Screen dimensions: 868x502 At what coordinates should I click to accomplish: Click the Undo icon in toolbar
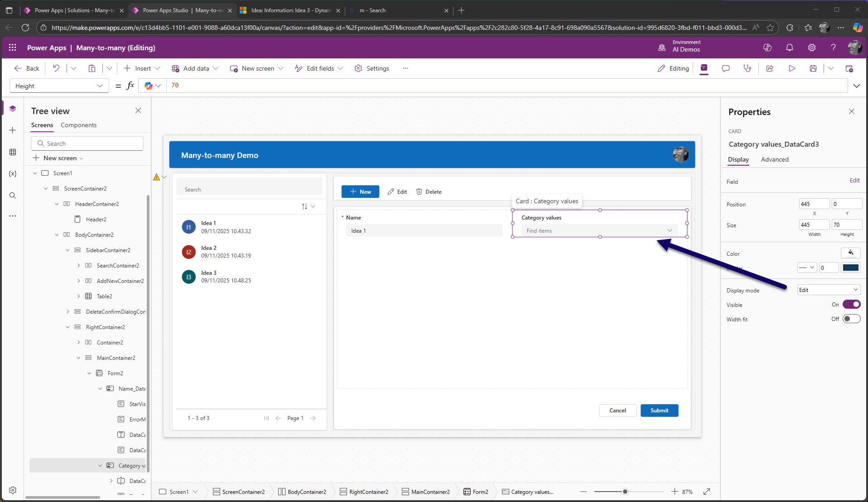coord(56,68)
